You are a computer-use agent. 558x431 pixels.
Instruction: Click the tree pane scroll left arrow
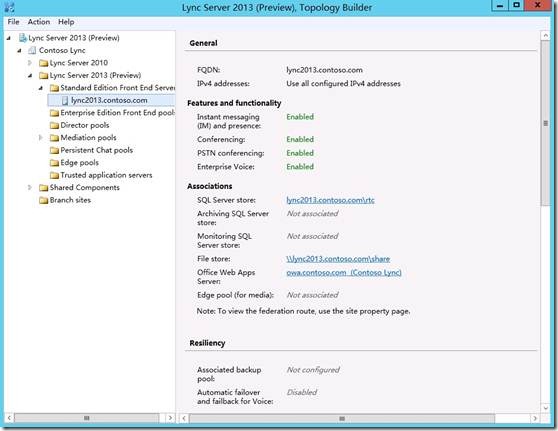(9, 418)
